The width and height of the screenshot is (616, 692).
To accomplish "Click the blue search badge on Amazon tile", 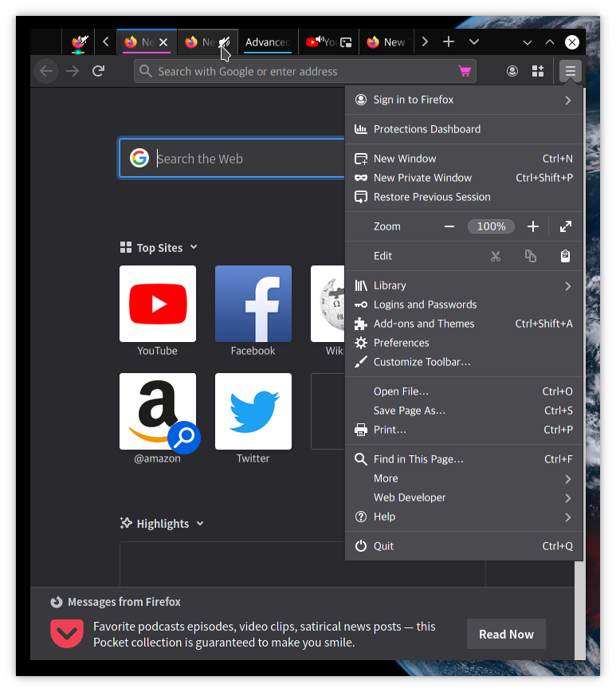I will tap(184, 438).
